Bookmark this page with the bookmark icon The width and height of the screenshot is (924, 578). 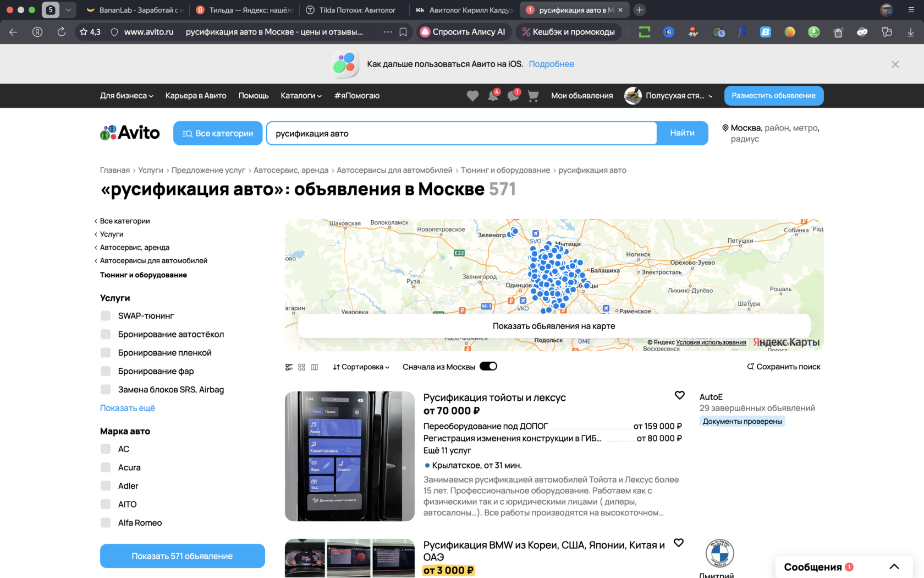click(403, 32)
